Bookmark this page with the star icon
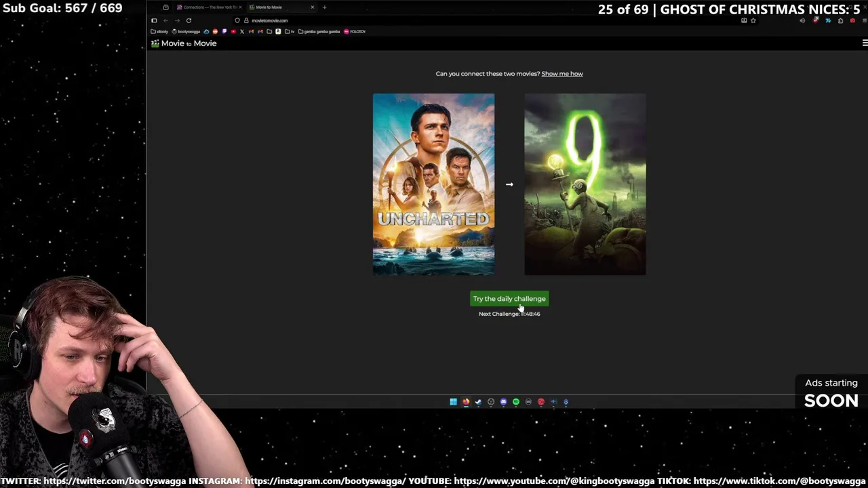This screenshot has height=488, width=868. [753, 20]
